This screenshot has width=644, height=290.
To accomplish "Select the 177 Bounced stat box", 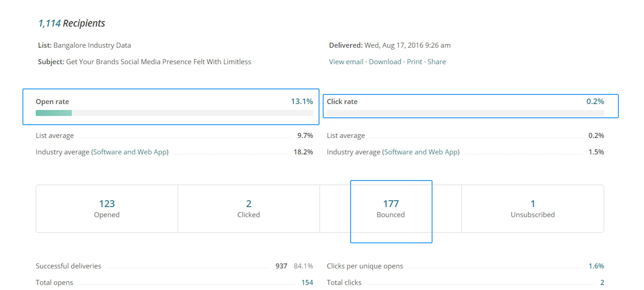I will pos(391,209).
